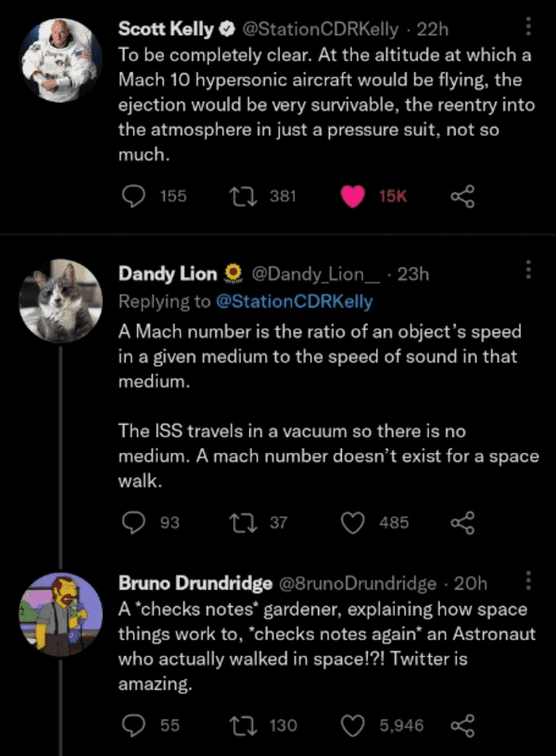556x756 pixels.
Task: Open the @StationCDRKelly mention link
Action: pos(294,301)
